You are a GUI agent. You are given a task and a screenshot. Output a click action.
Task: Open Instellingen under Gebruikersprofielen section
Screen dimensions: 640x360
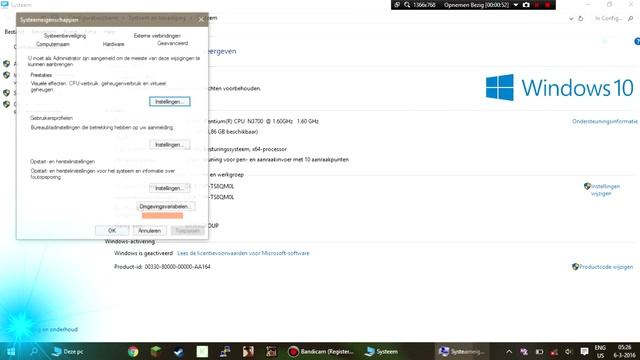(169, 144)
